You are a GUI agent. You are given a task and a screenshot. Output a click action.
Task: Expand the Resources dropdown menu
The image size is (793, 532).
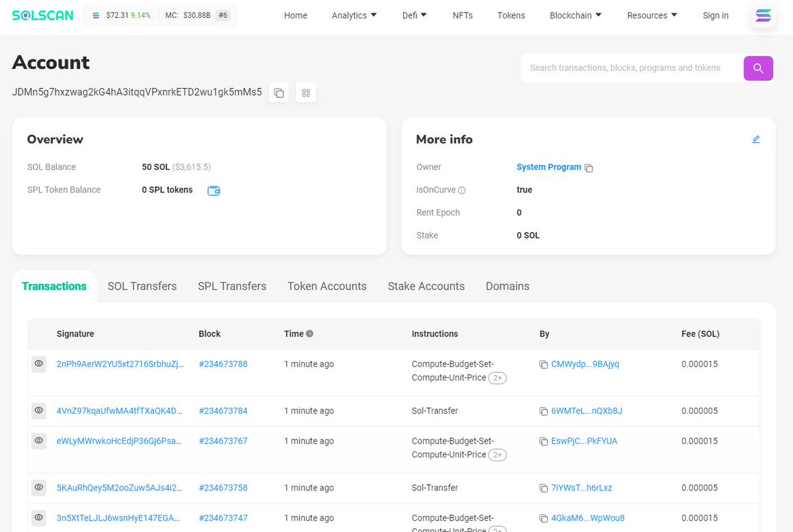pos(652,15)
